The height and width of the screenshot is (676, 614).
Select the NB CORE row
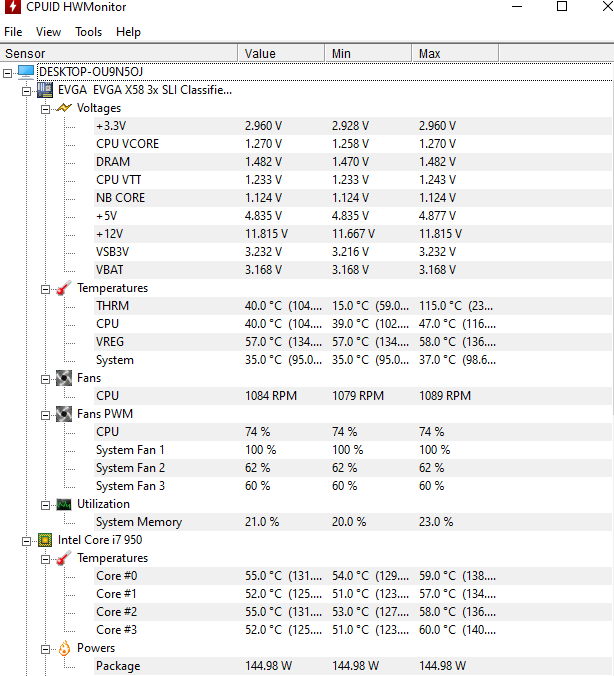pyautogui.click(x=353, y=198)
